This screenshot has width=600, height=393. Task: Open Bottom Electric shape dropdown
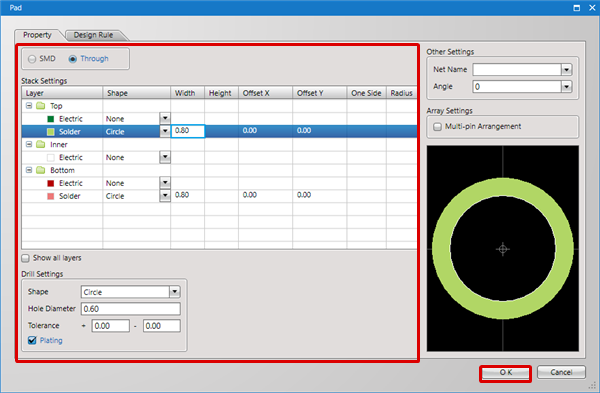pyautogui.click(x=165, y=183)
